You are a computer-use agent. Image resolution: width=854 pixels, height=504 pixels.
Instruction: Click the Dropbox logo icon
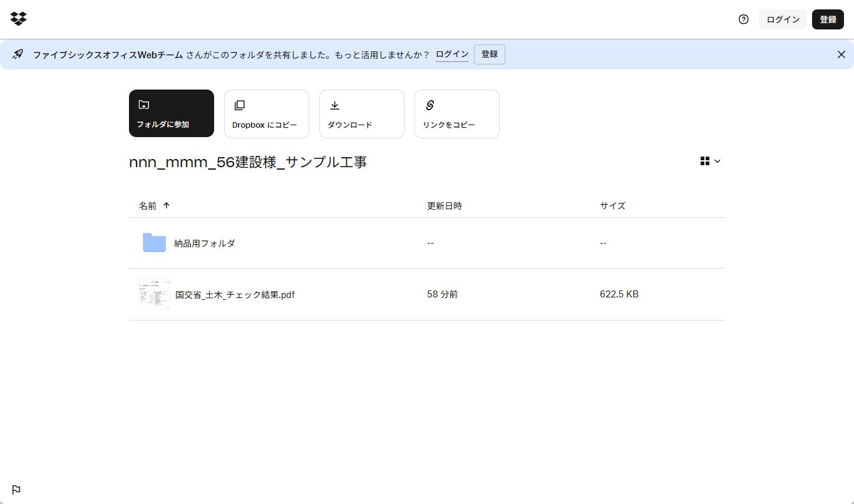coord(18,19)
